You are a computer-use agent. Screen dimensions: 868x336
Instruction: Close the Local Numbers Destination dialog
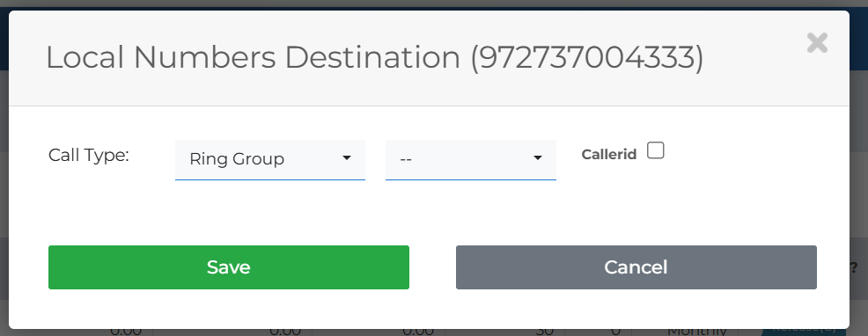817,42
